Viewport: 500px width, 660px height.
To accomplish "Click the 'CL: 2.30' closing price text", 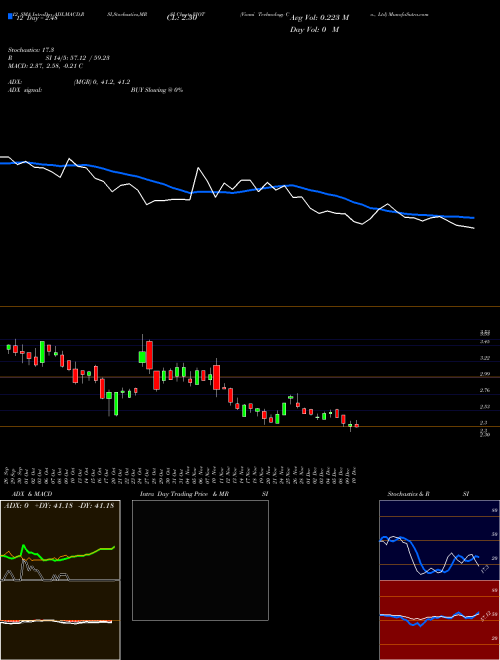I will (182, 18).
